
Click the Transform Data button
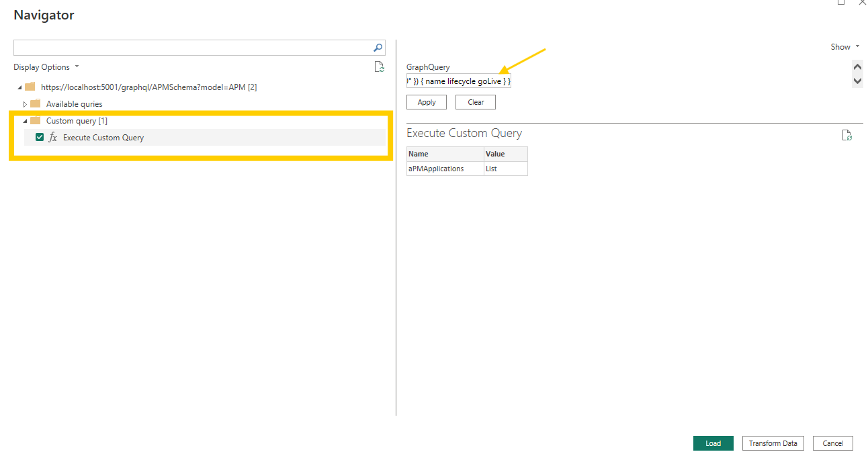pos(773,443)
